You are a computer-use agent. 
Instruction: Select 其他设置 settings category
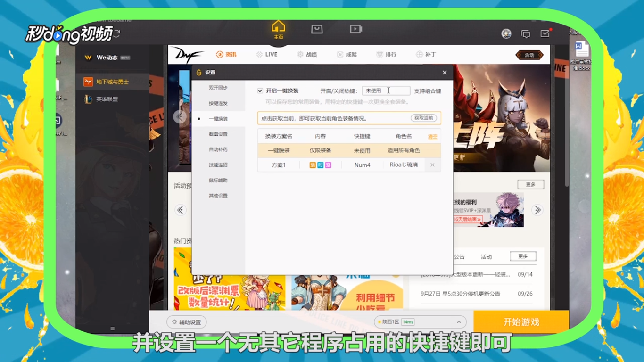[x=218, y=196]
